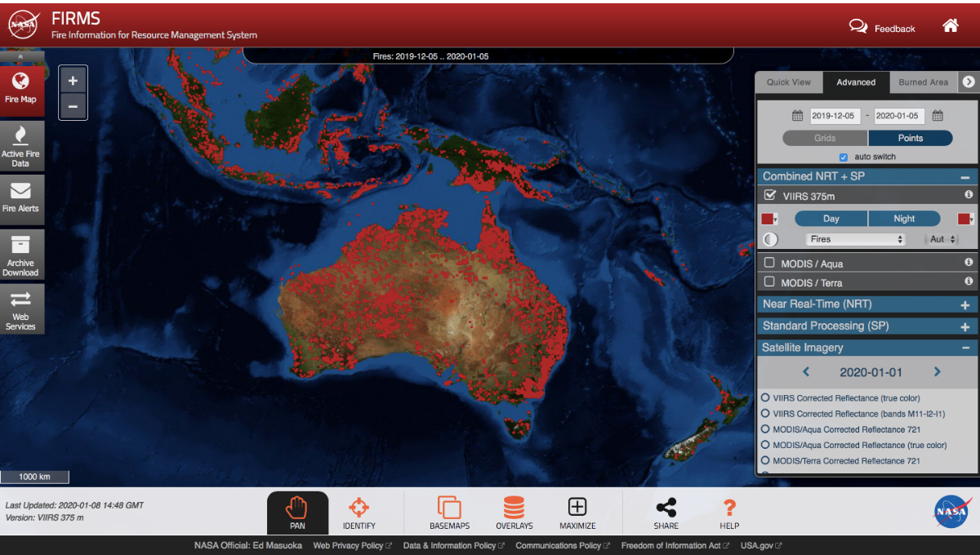The width and height of the screenshot is (980, 555).
Task: Zoom out of the map
Action: pyautogui.click(x=73, y=106)
